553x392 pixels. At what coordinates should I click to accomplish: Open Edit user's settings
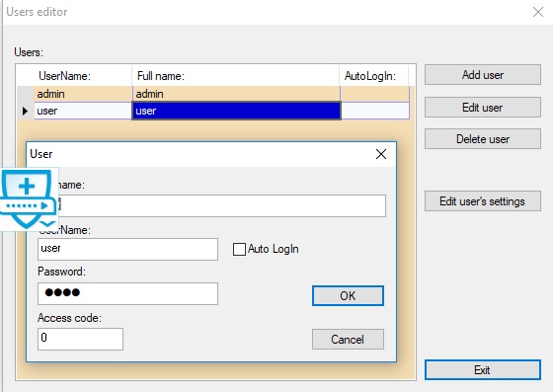pos(483,201)
